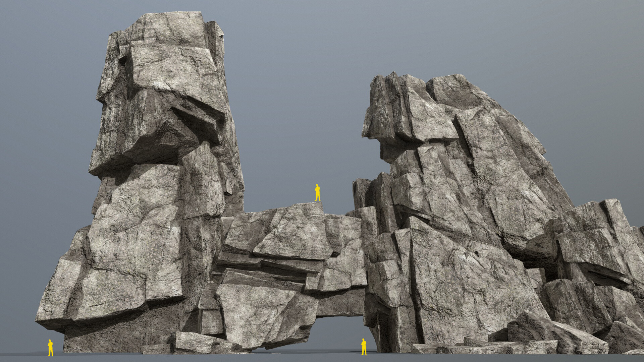644x362 pixels.
Task: Click the empty sky between the two rock towers
Action: click(292, 101)
